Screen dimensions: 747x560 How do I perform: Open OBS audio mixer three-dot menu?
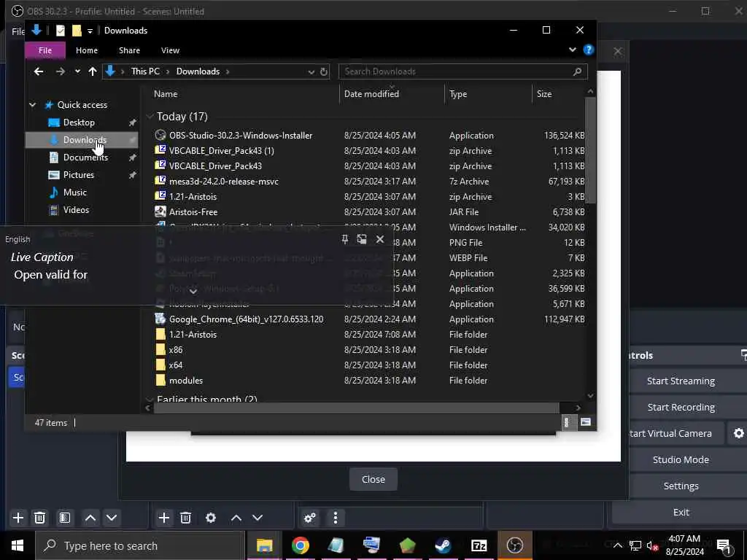336,518
